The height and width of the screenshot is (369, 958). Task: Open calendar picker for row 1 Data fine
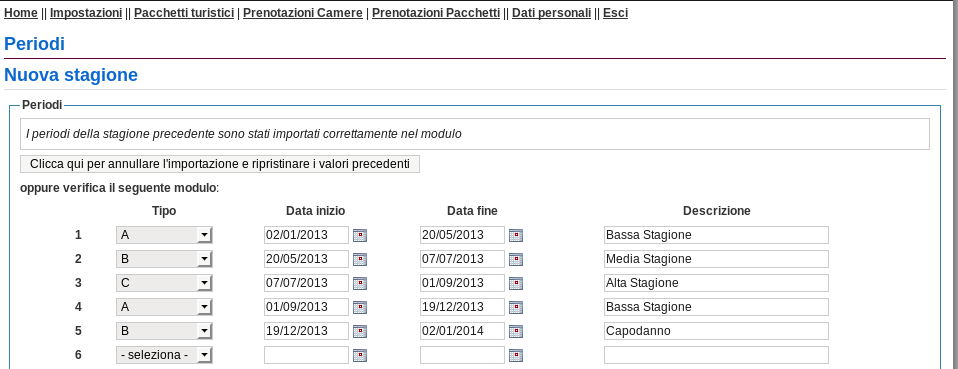[x=516, y=235]
